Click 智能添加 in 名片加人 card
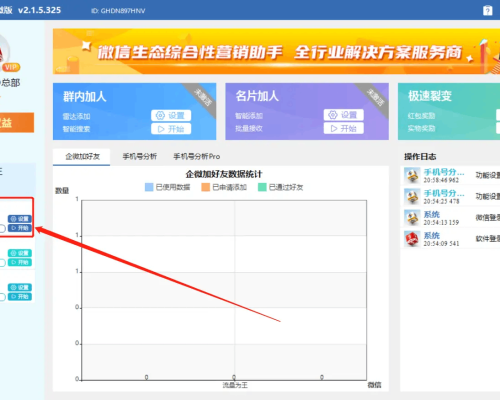Screen dimensions: 500x400 coord(249,116)
